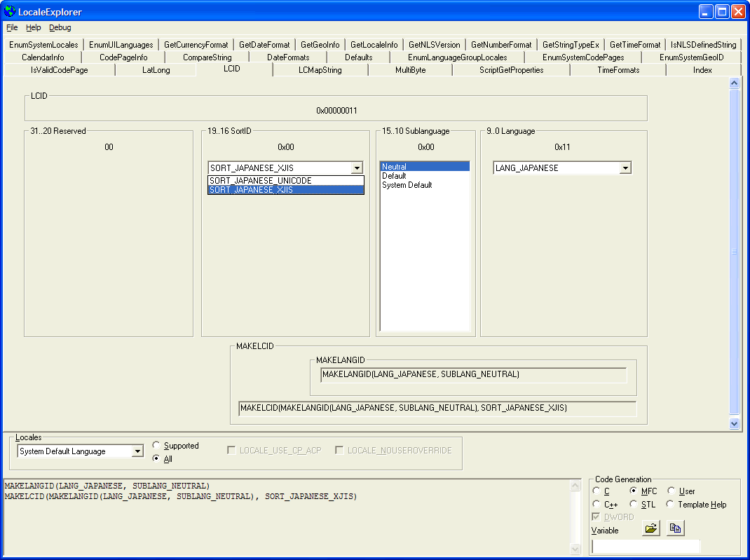Switch to the LatLong tab
Screen dimensions: 750x560
[156, 70]
